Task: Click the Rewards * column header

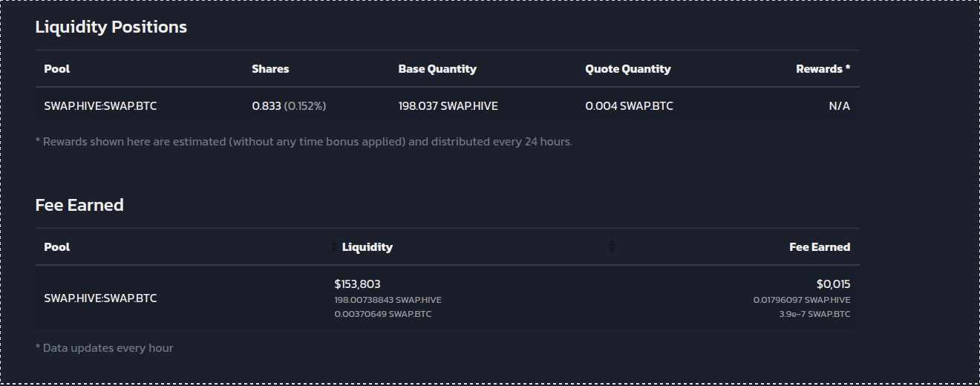Action: 823,69
